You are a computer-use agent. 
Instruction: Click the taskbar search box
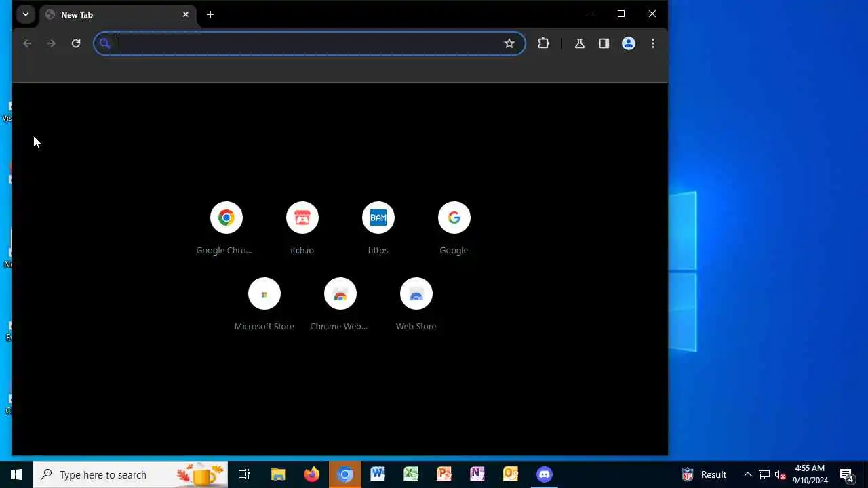[130, 474]
